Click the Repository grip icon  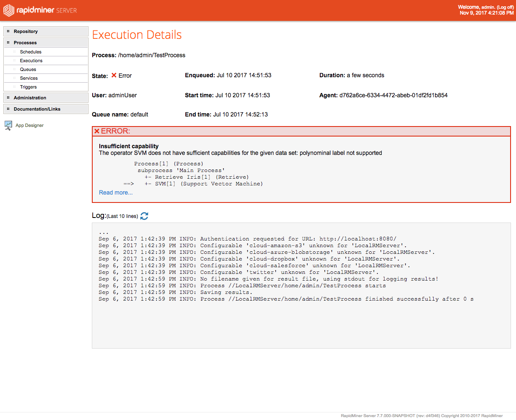tap(8, 31)
